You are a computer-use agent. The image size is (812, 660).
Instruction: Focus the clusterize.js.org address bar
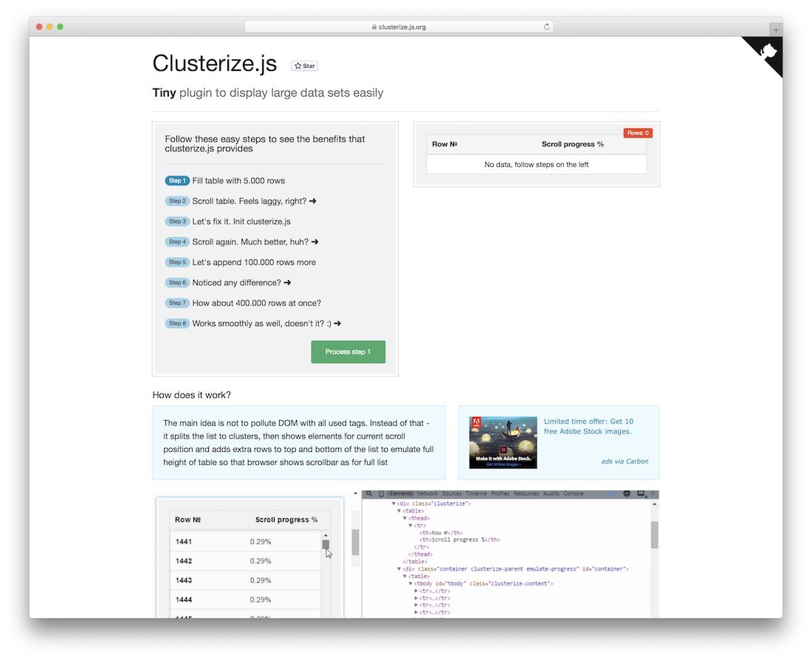point(399,27)
